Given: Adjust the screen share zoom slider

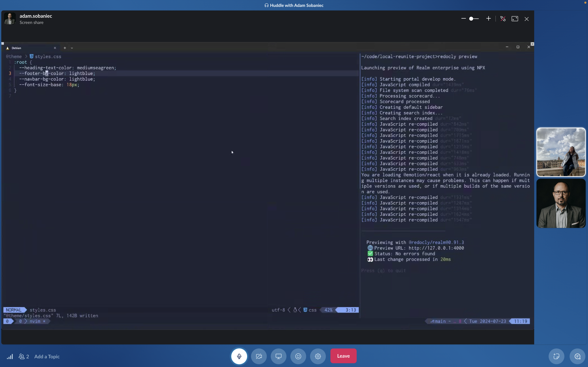Looking at the screenshot, I should pos(471,19).
